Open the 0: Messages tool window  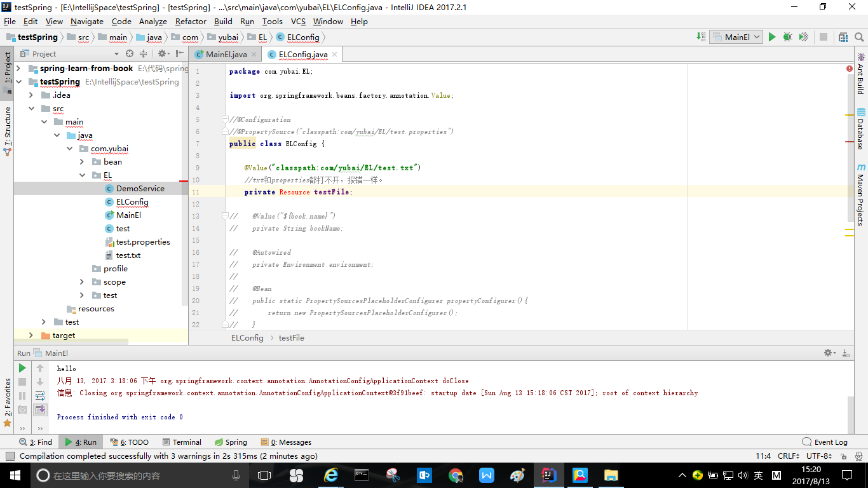[x=286, y=442]
